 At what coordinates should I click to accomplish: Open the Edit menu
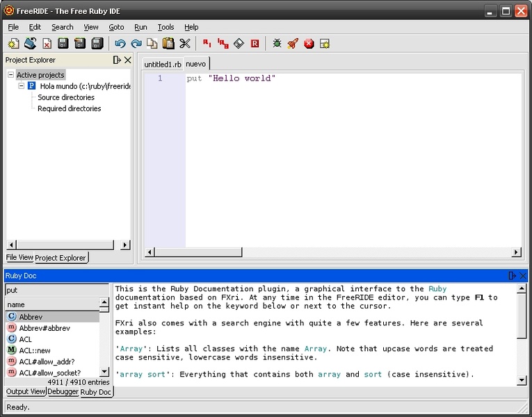click(35, 27)
